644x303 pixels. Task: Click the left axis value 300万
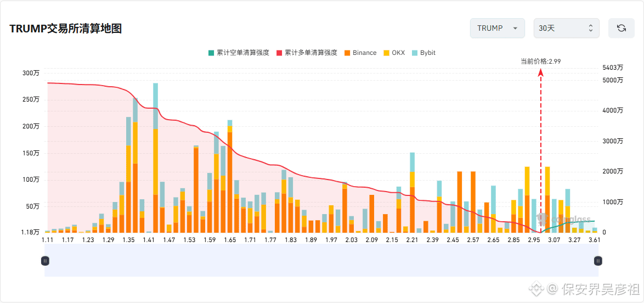click(31, 73)
